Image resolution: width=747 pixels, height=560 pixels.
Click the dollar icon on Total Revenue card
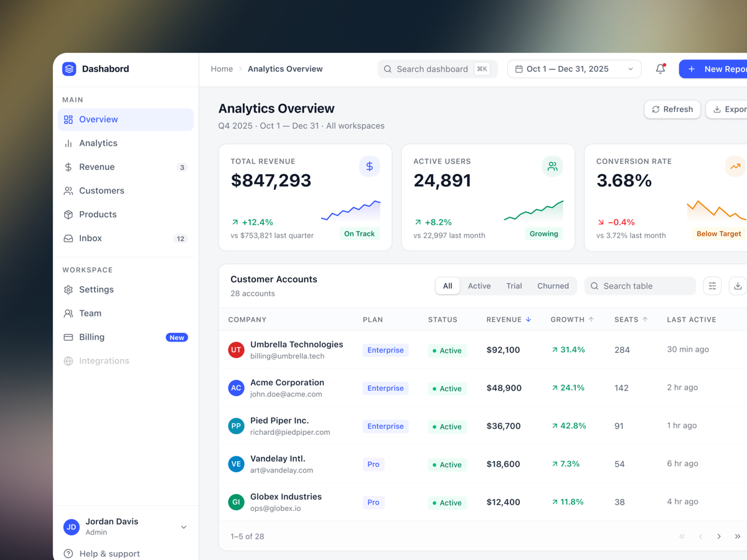[x=369, y=167]
